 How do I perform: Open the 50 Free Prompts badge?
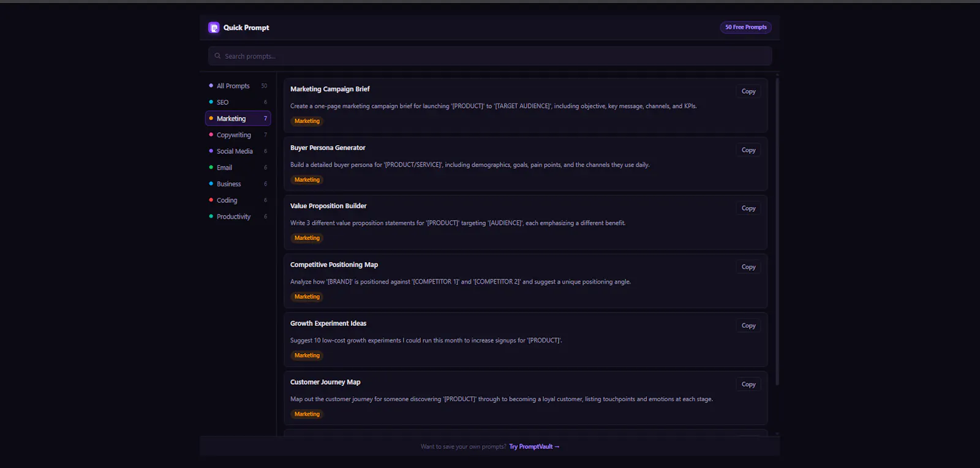[x=746, y=27]
